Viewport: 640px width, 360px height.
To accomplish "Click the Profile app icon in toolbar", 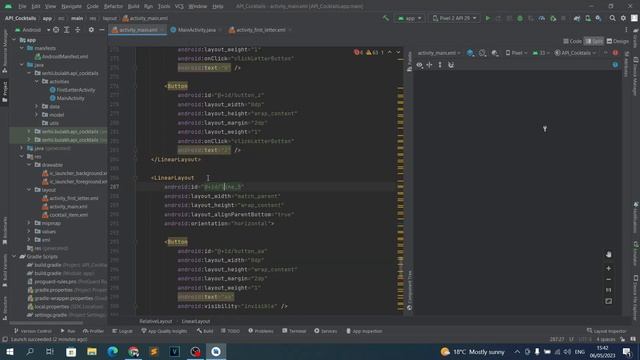I will pos(542,18).
